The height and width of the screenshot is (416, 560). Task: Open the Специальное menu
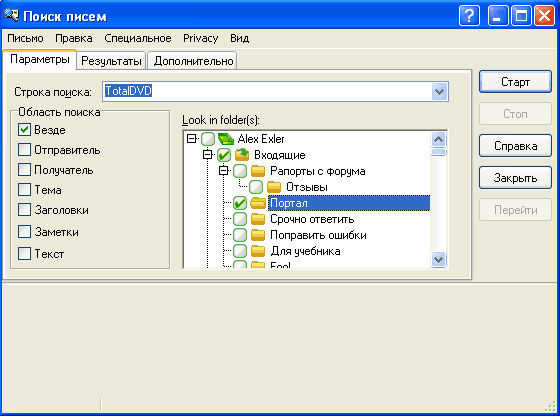[138, 38]
